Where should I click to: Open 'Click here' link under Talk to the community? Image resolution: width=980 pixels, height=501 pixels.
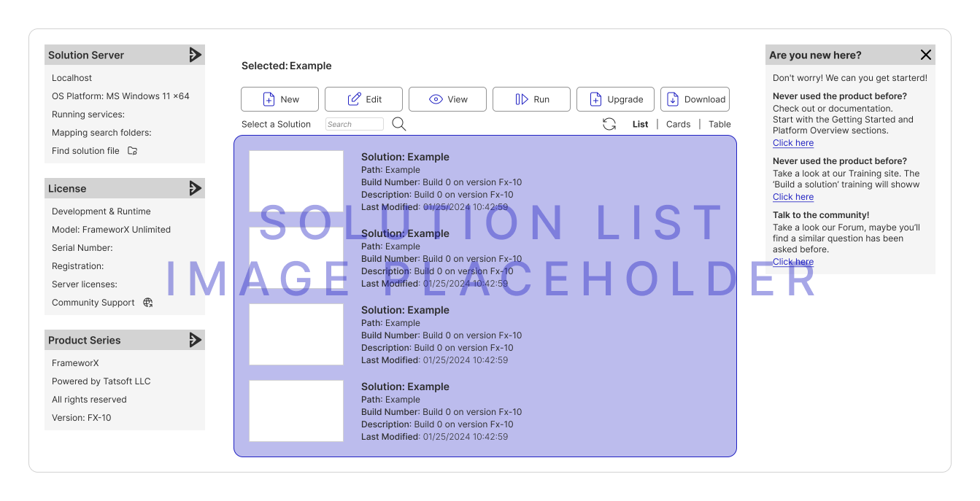[x=793, y=262]
